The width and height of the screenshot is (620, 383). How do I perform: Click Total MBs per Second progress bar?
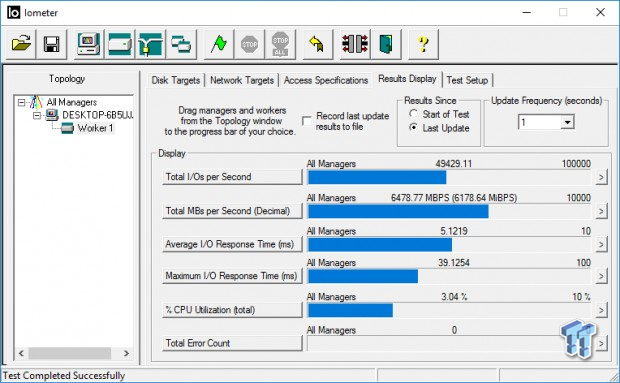pos(449,211)
